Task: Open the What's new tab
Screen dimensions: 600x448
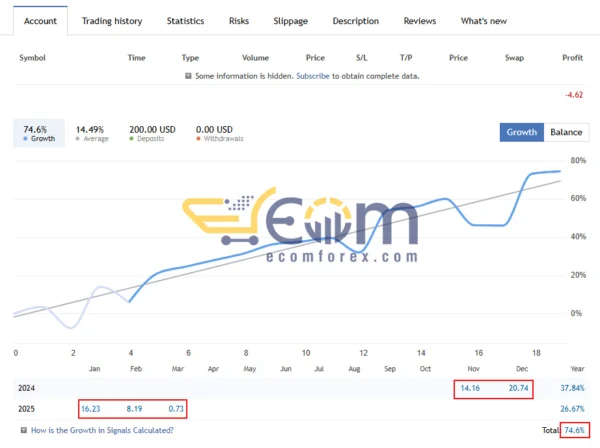Action: (484, 21)
